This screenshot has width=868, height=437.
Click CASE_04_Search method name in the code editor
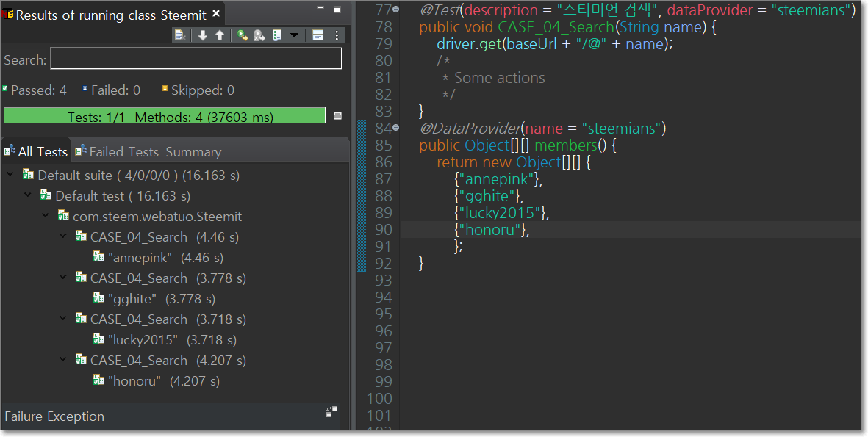(x=556, y=27)
